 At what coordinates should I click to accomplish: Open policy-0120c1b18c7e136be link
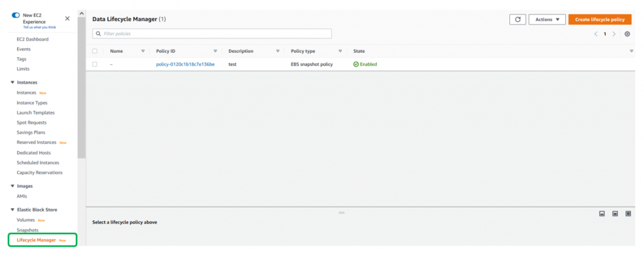click(186, 64)
